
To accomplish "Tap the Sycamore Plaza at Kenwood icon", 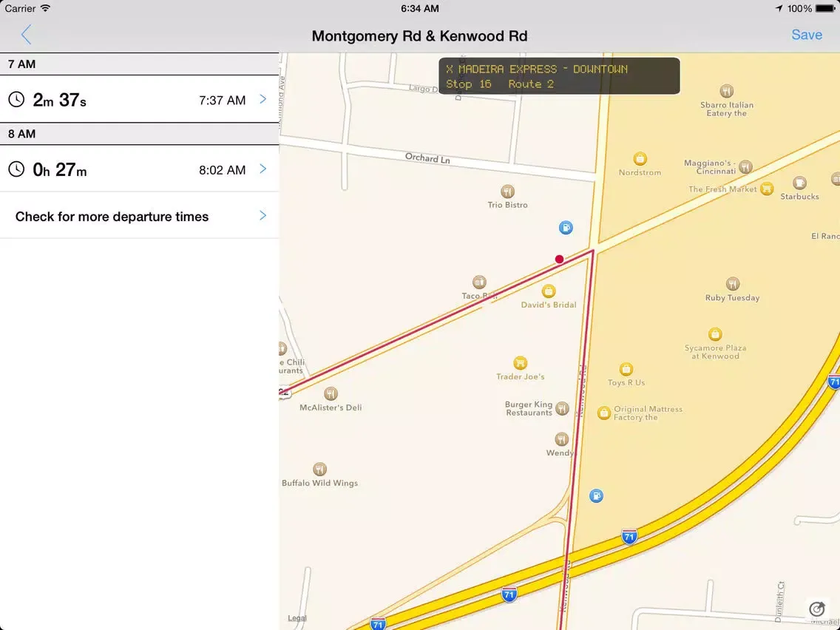I will [715, 334].
